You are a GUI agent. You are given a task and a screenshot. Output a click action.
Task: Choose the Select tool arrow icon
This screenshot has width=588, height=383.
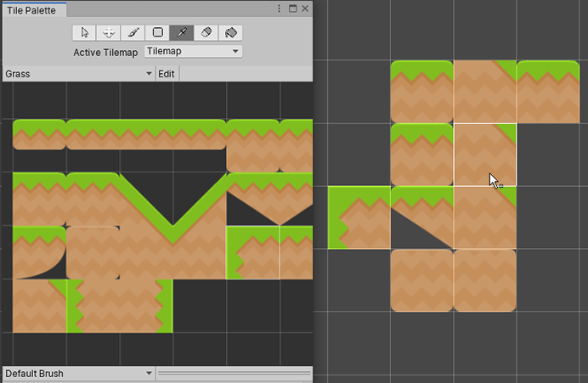(x=83, y=32)
